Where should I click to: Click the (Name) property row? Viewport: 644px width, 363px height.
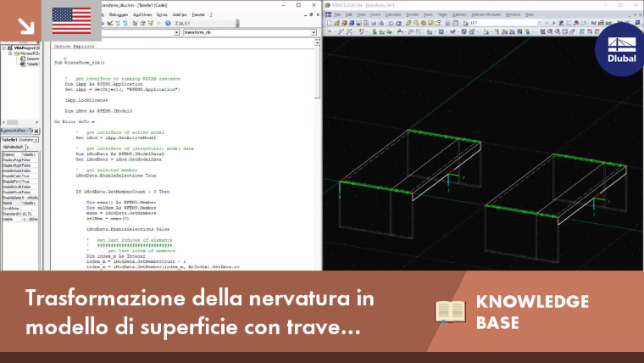click(x=20, y=154)
